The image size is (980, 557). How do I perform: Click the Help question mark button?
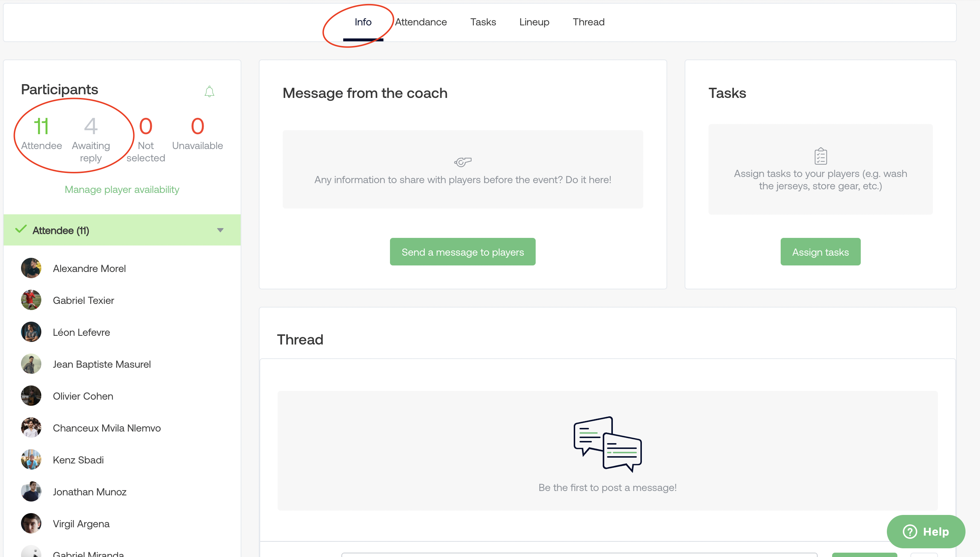925,531
